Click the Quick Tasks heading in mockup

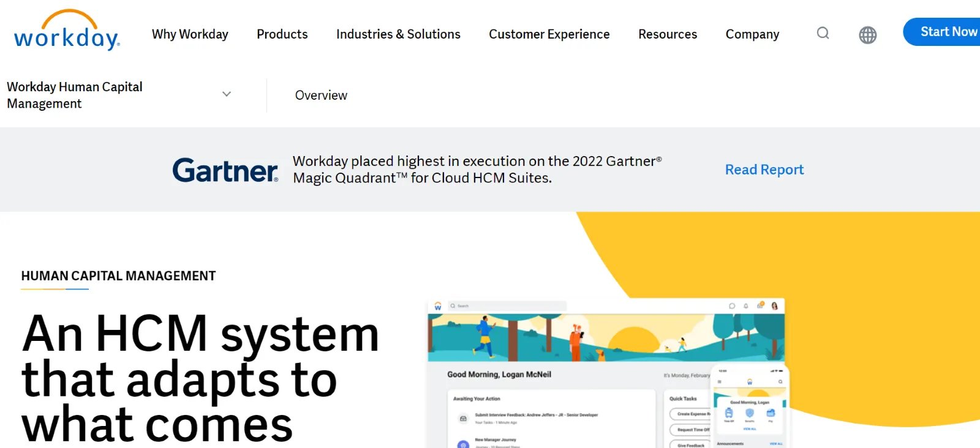click(683, 398)
